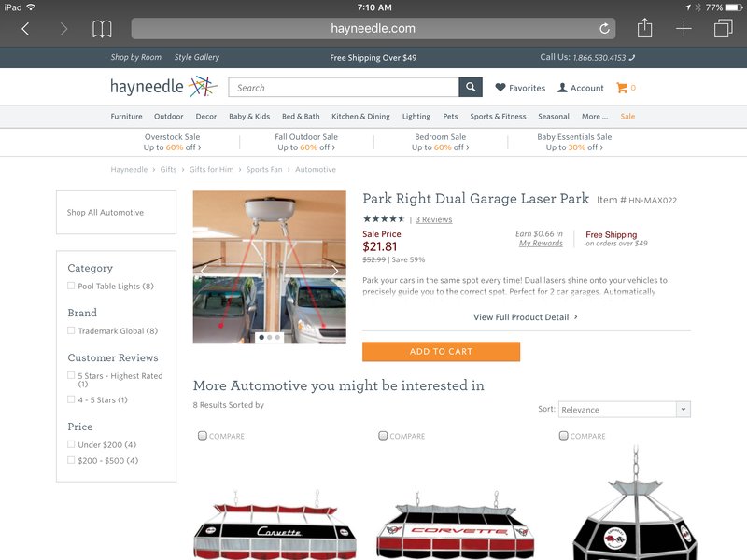Viewport: 747px width, 560px height.
Task: Select the third image carousel dot
Action: click(277, 337)
